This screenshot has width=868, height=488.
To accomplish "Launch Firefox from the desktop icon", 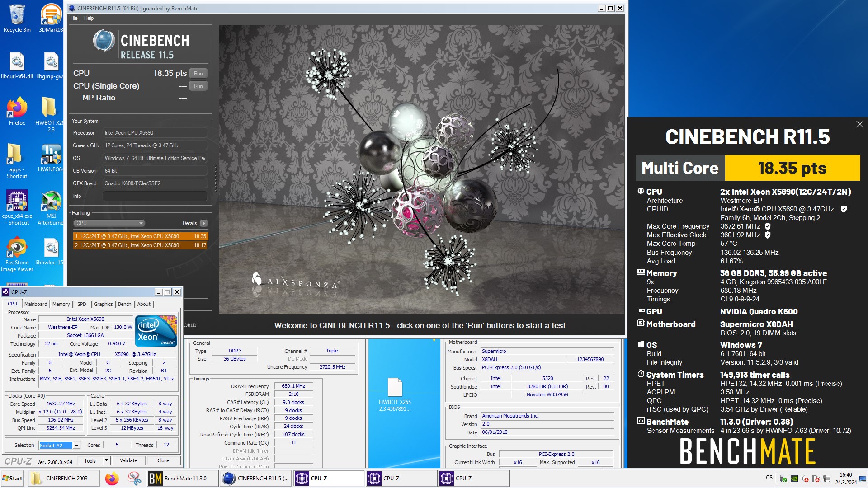I will pos(17,111).
